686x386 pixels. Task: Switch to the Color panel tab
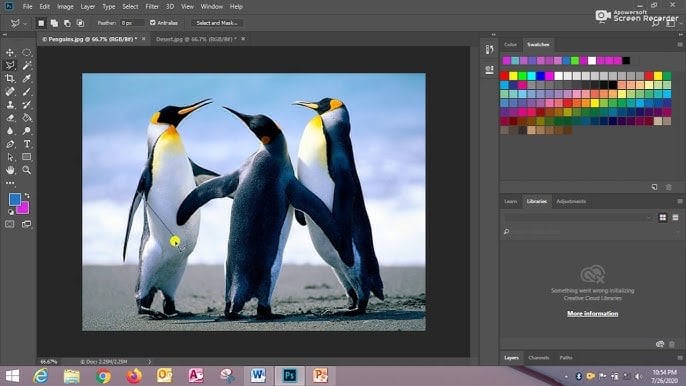click(510, 45)
